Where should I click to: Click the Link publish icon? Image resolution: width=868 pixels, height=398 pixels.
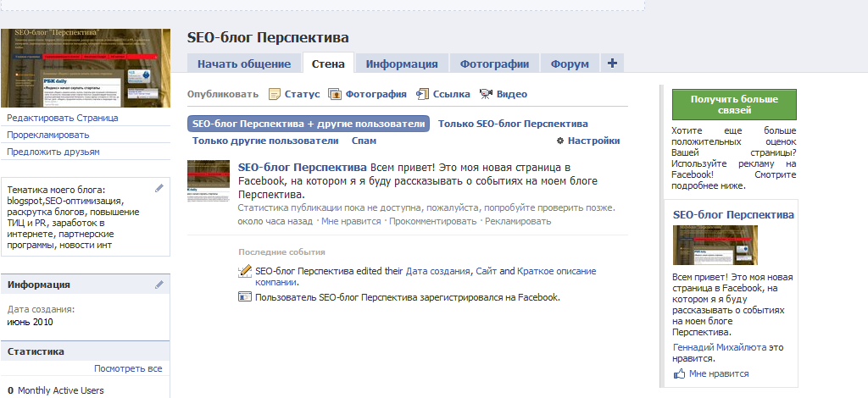(422, 95)
